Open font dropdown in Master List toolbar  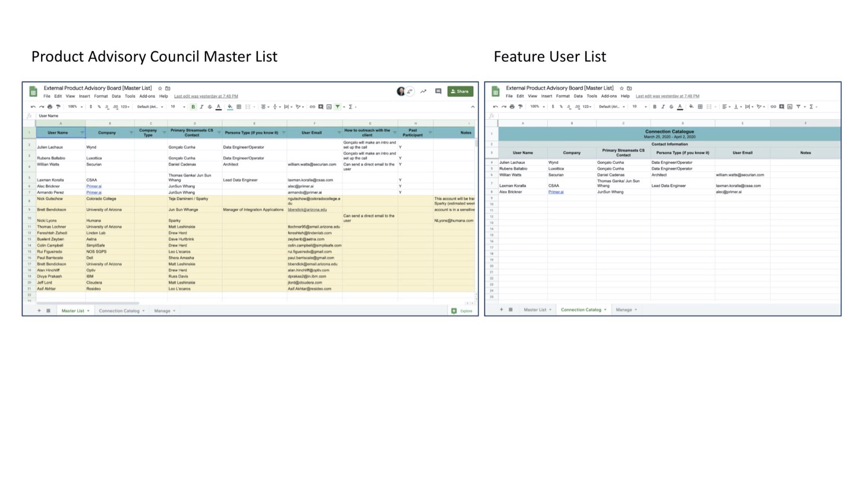[x=150, y=107]
